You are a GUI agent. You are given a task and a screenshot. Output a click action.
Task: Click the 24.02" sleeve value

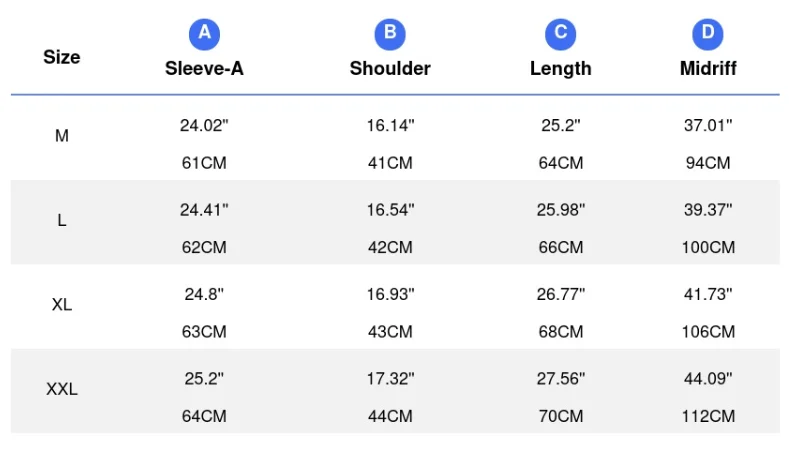click(204, 125)
